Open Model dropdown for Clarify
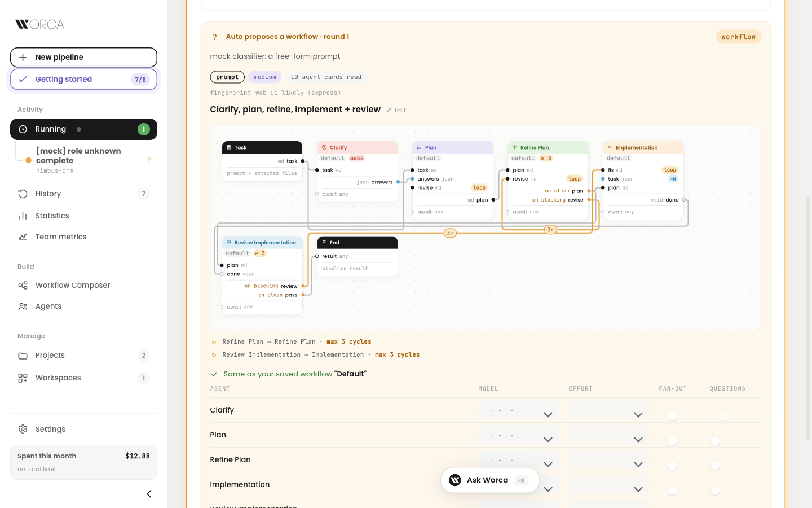The height and width of the screenshot is (508, 812). click(x=519, y=410)
